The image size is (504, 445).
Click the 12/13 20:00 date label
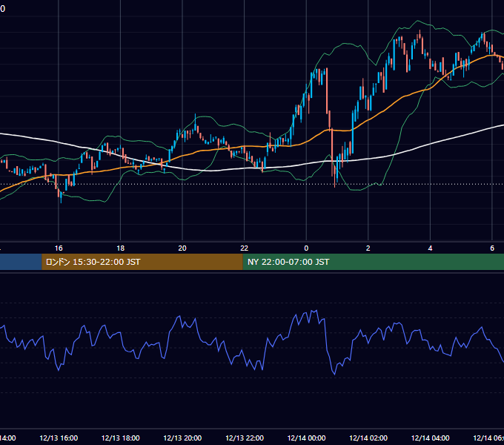tap(182, 438)
